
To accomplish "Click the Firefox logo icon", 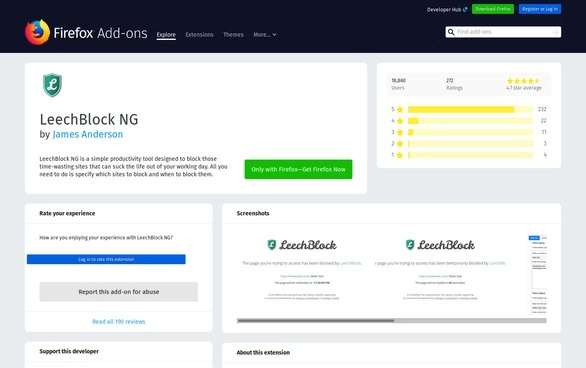I will pos(37,32).
